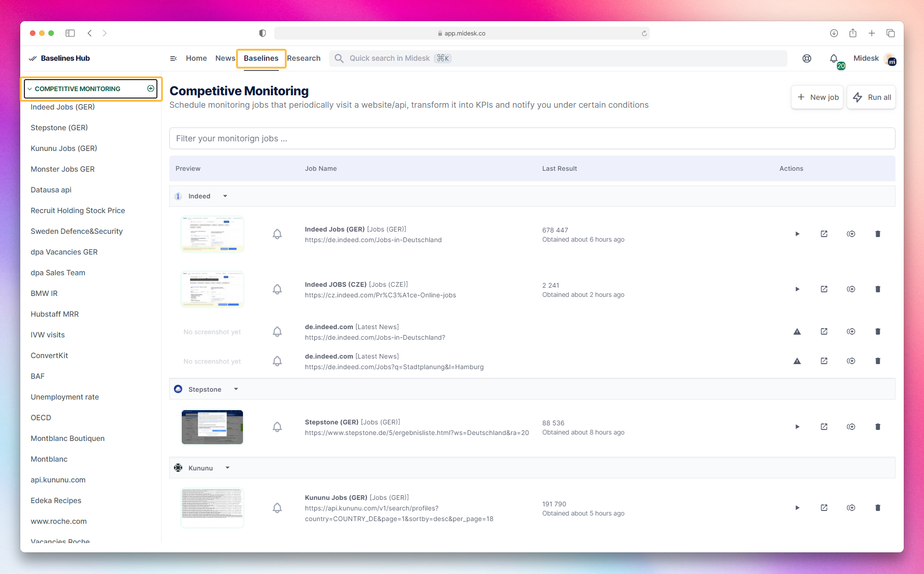This screenshot has width=924, height=574.
Task: Open the Kununu Jobs (GER) preview thumbnail
Action: pos(212,507)
